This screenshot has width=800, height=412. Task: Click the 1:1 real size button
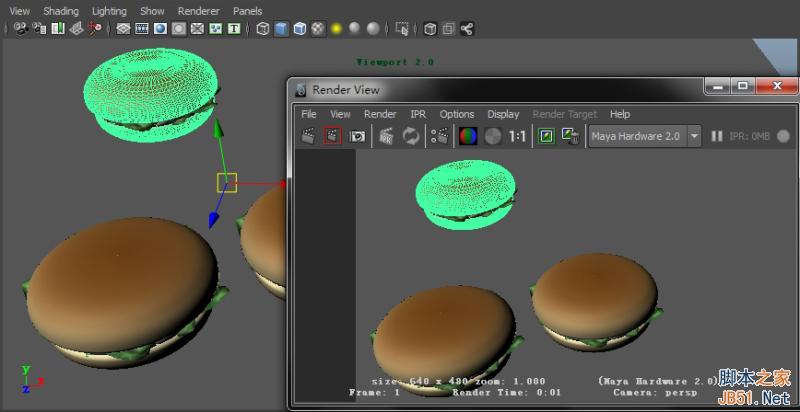[x=517, y=136]
